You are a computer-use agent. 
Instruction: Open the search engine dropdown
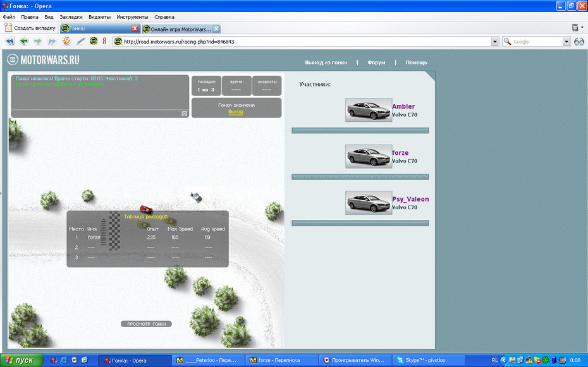(567, 42)
